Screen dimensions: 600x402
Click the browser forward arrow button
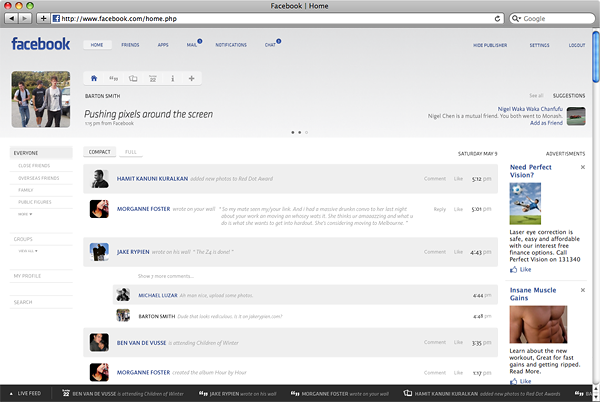[x=25, y=18]
